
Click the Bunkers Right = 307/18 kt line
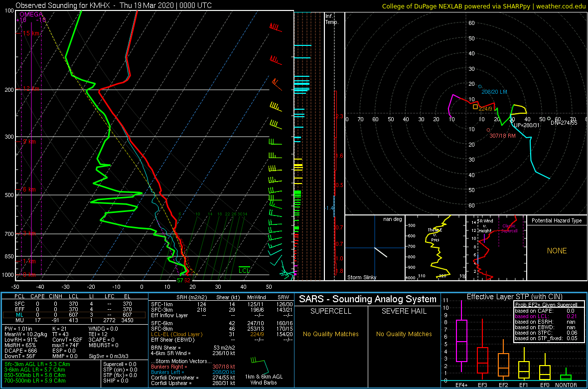click(x=193, y=366)
